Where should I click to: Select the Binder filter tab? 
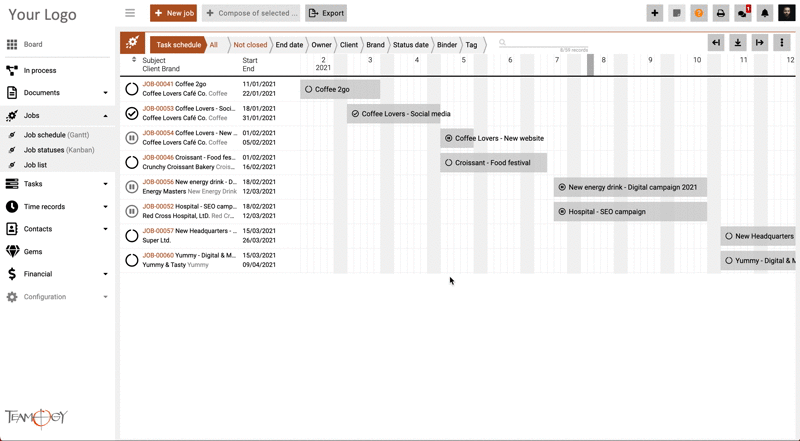447,45
